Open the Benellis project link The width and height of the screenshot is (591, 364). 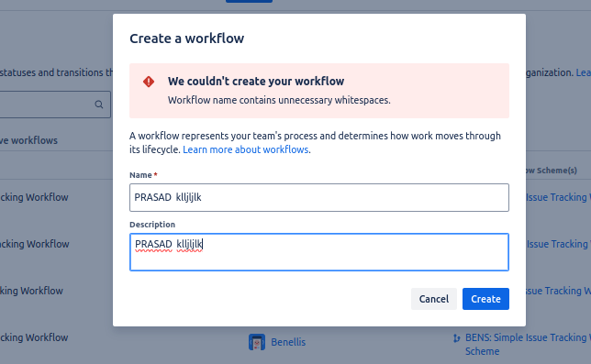[288, 342]
